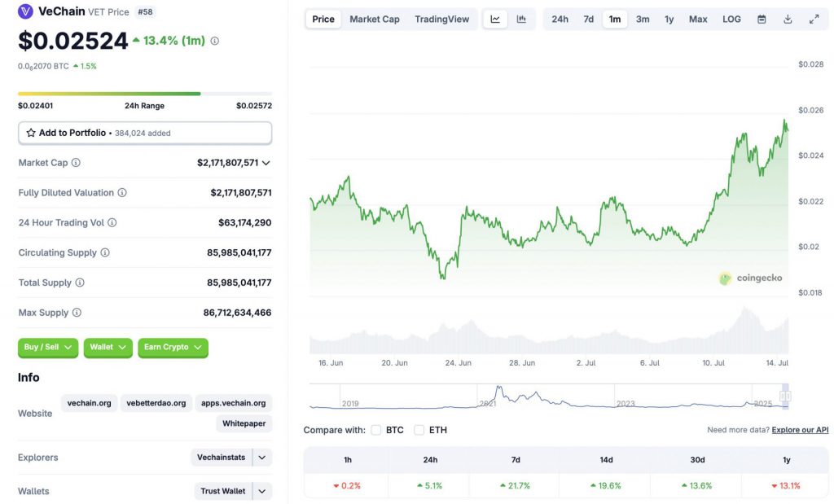Switch to the TradingView tab

click(x=442, y=20)
